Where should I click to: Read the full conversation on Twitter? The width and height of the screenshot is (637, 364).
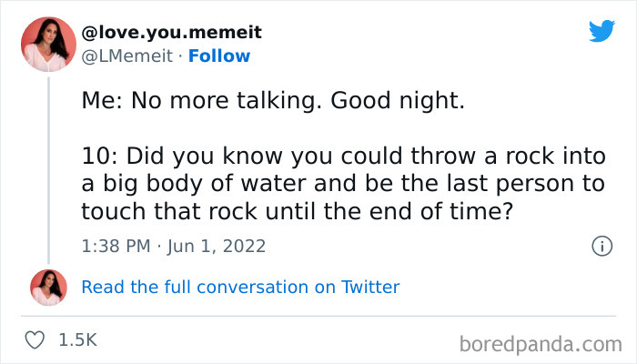click(240, 287)
